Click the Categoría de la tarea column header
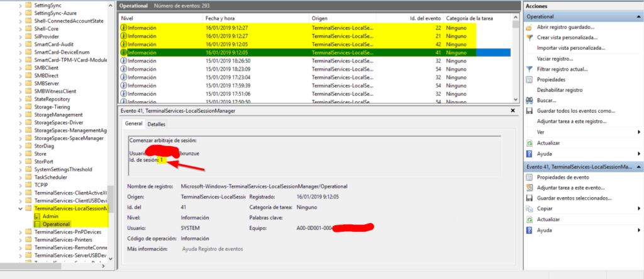 477,18
